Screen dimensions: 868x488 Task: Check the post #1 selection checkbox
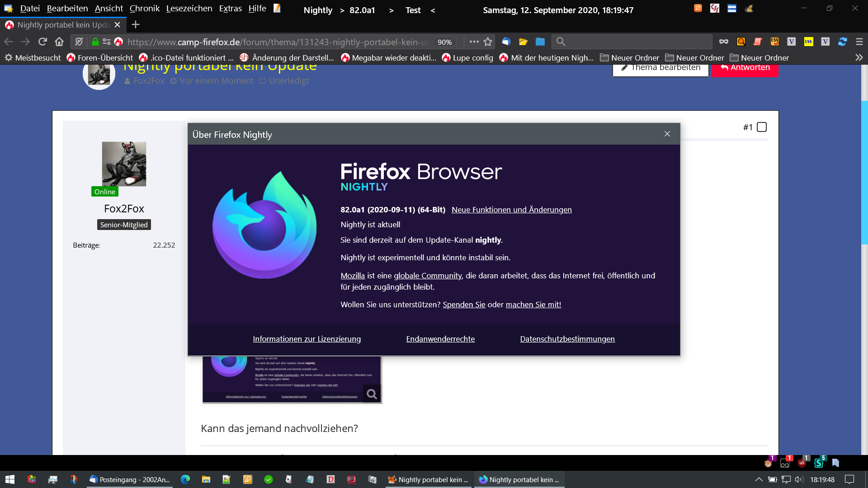coord(762,127)
